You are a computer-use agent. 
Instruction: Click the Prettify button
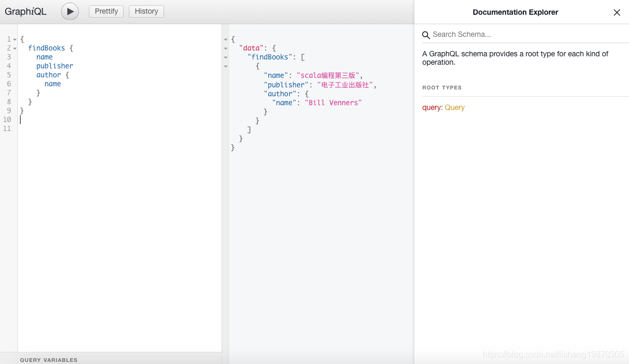[106, 11]
